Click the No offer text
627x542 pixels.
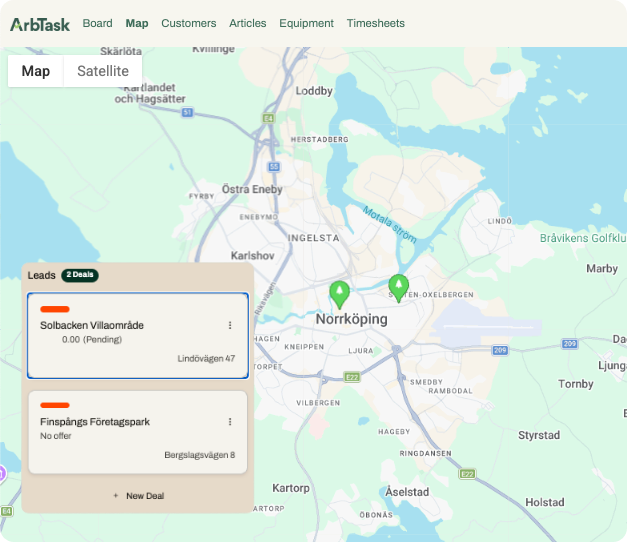(56, 436)
